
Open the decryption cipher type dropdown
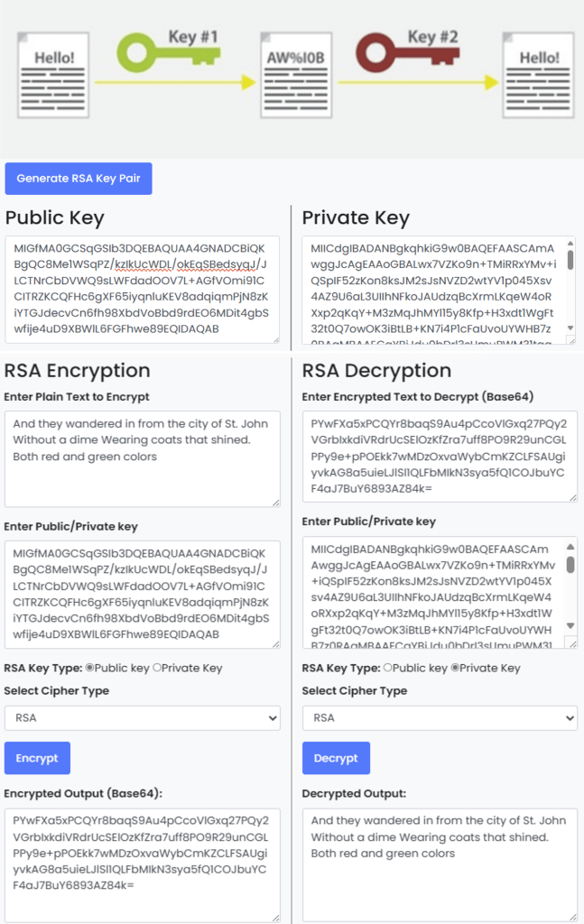pos(440,718)
